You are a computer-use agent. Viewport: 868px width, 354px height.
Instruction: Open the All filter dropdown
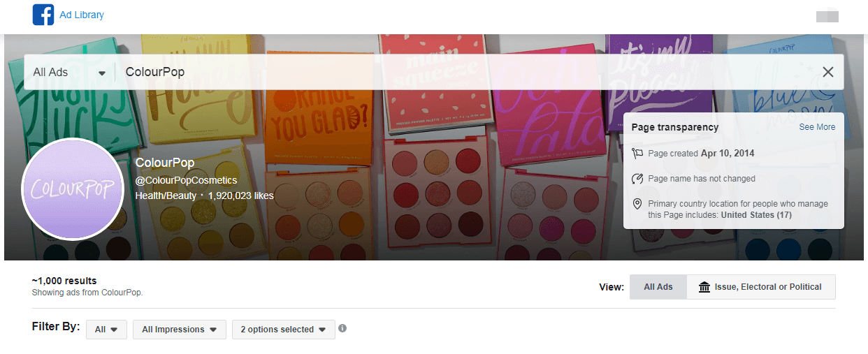pyautogui.click(x=106, y=330)
